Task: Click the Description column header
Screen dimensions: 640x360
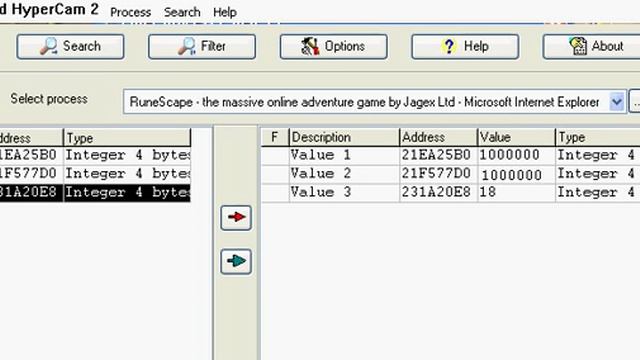Action: [344, 137]
